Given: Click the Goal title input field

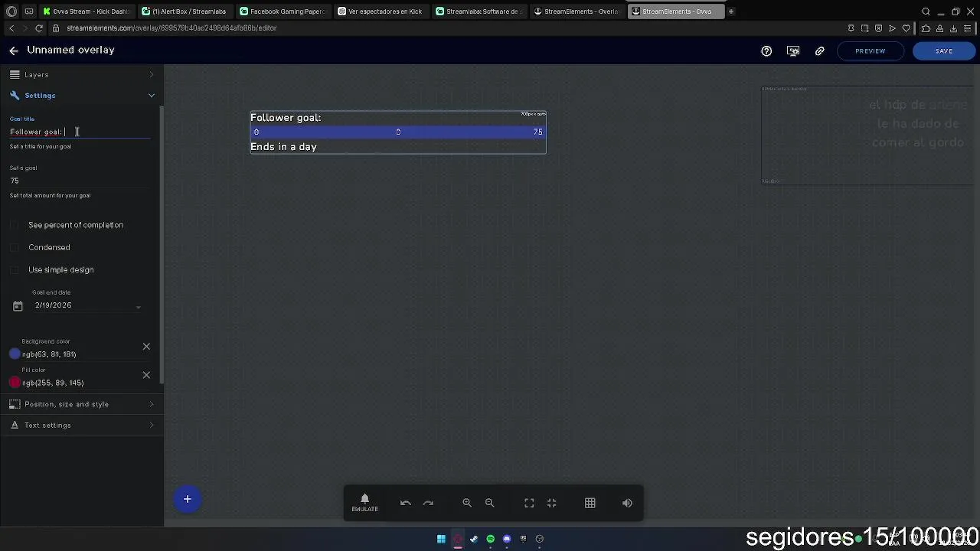Looking at the screenshot, I should 80,132.
